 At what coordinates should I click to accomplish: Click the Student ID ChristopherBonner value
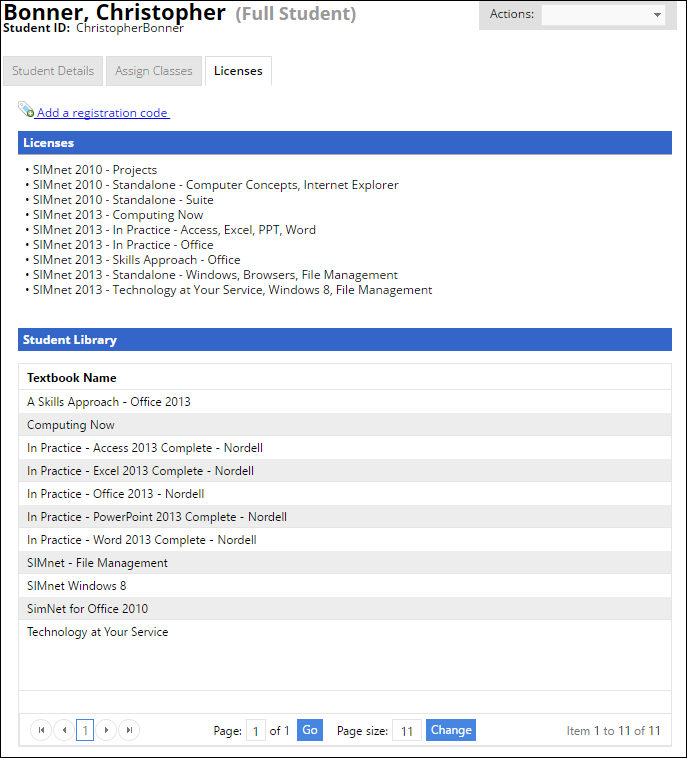(130, 28)
